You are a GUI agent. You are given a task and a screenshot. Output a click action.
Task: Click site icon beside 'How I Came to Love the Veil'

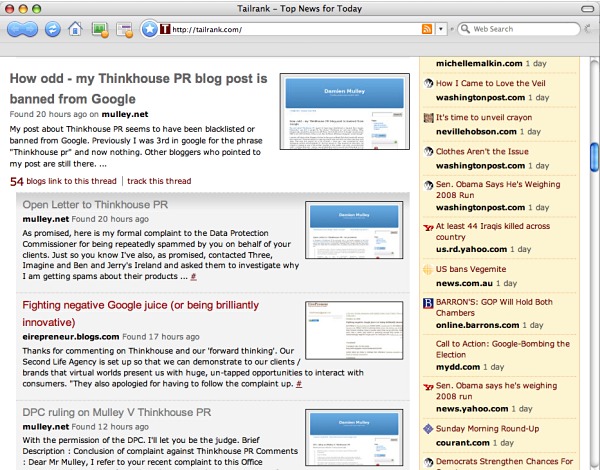[428, 83]
